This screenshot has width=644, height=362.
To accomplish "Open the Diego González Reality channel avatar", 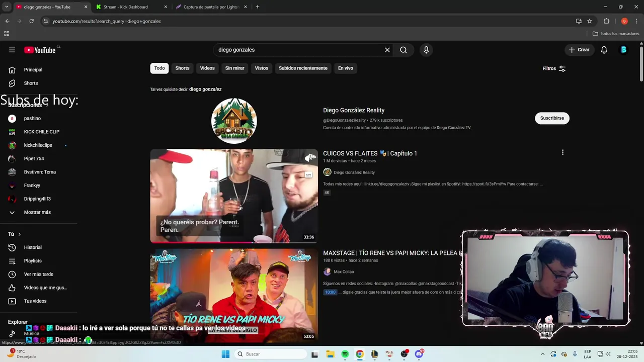I will coord(234,121).
